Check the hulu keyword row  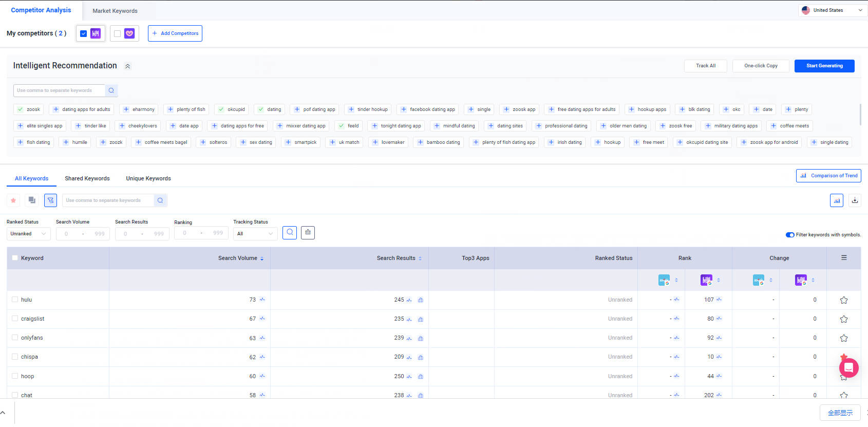[15, 300]
